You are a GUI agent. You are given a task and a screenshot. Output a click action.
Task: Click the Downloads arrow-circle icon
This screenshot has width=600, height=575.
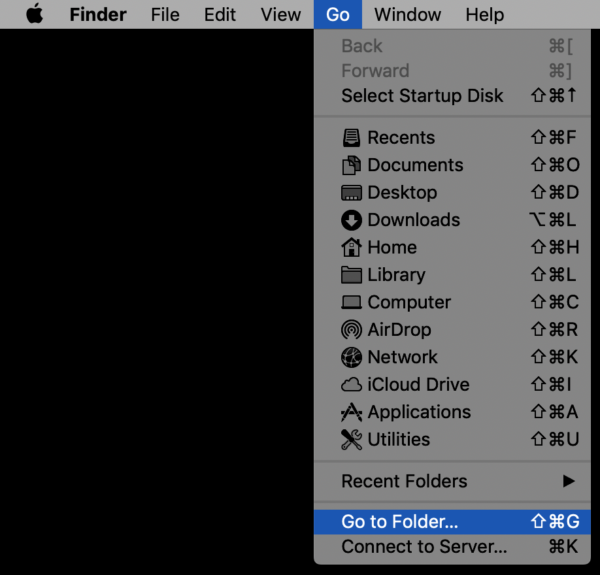click(351, 220)
